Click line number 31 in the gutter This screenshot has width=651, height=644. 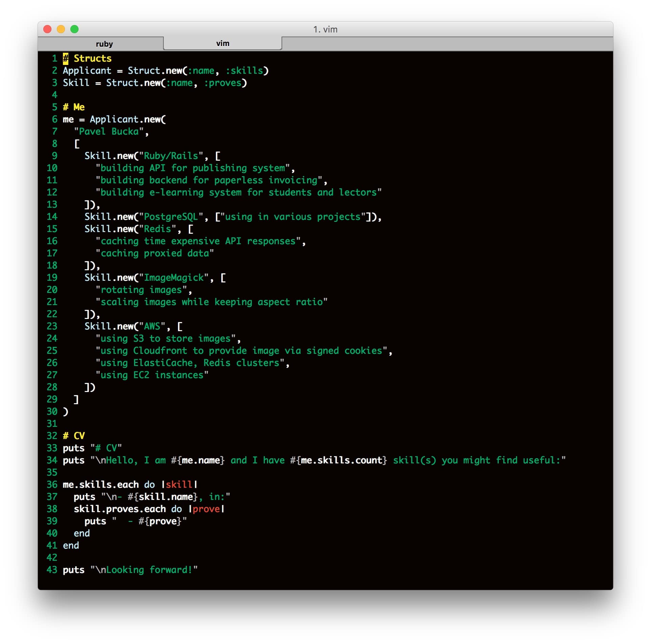point(52,423)
